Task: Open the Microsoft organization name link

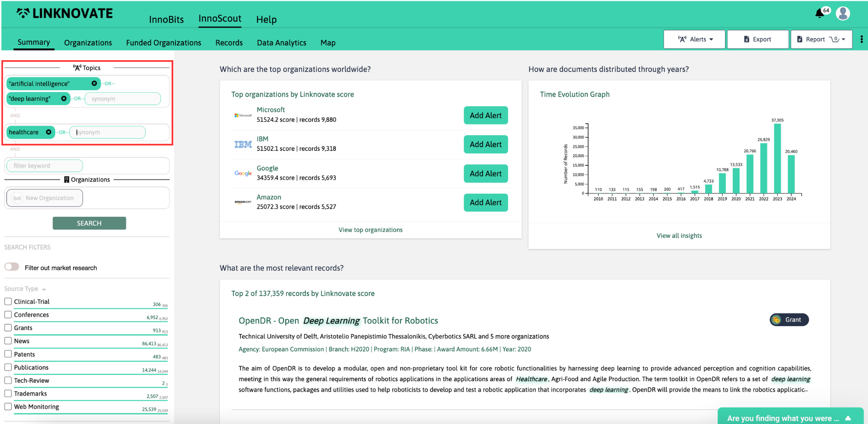Action: [271, 110]
